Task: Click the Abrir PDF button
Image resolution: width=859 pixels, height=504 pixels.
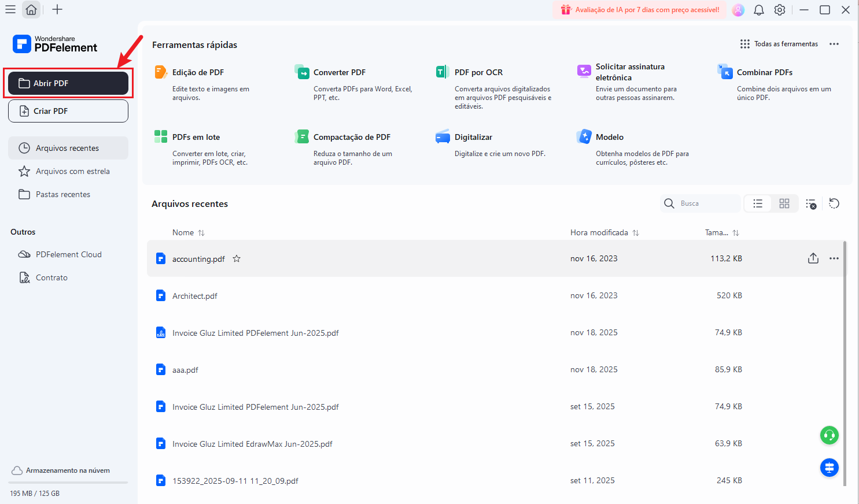Action: [x=68, y=83]
